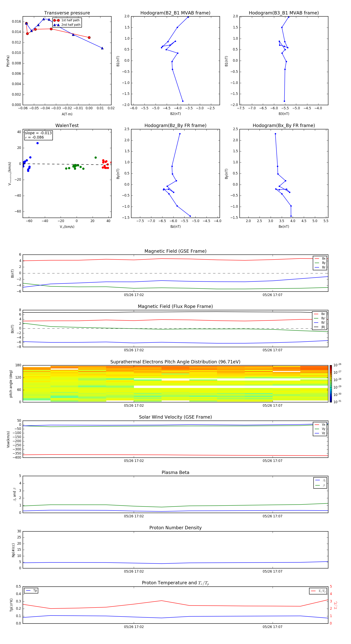Click the 'Pt(nPa)' y-axis label

click(x=8, y=61)
